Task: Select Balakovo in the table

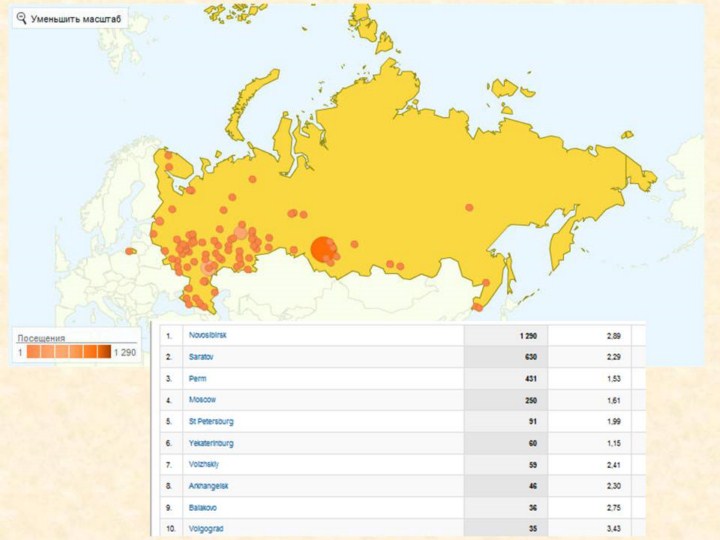Action: click(x=205, y=507)
